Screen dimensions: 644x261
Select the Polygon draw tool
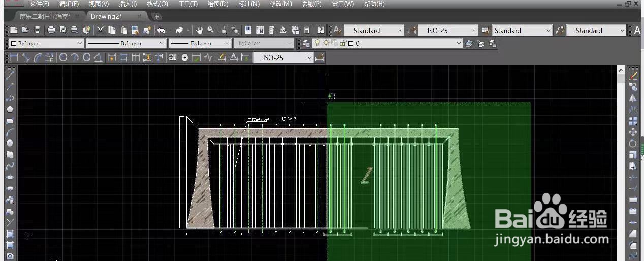coord(10,109)
